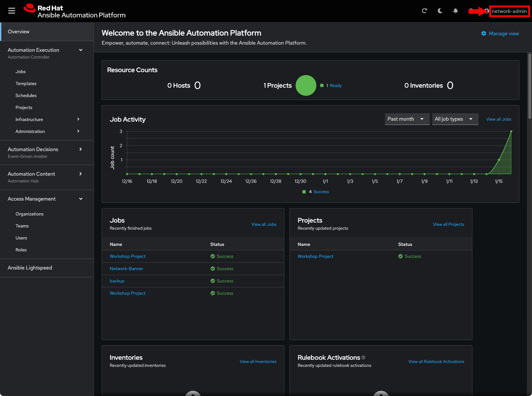Click the Jobs table Name column header
This screenshot has height=396, width=532.
pyautogui.click(x=116, y=244)
